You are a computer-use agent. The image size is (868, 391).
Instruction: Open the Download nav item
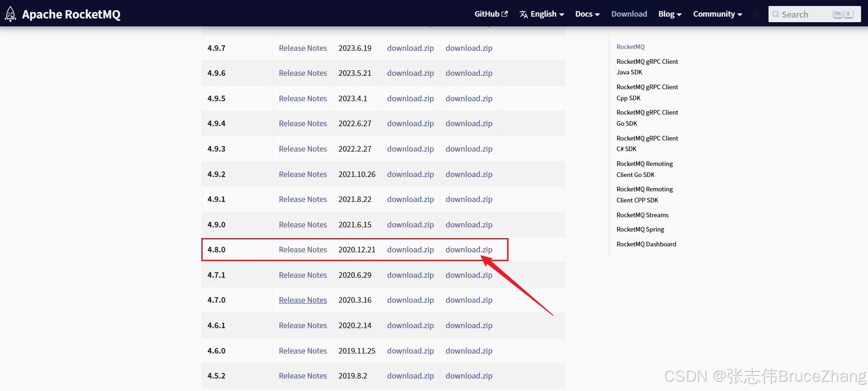[629, 14]
